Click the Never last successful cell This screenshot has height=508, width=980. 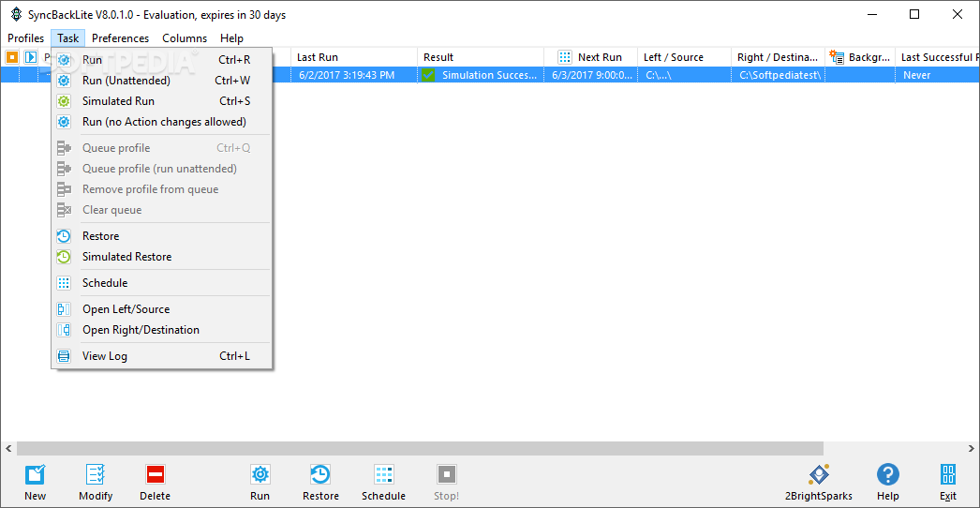[x=937, y=75]
